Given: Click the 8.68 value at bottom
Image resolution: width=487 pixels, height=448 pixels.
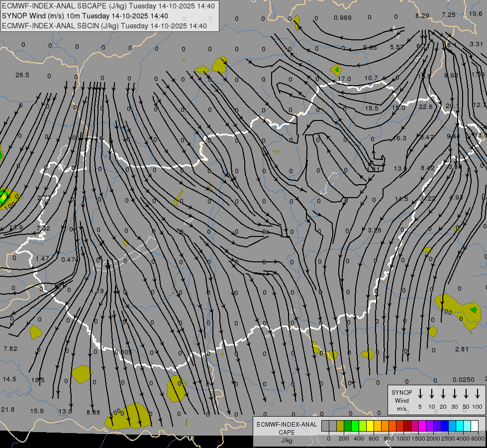Looking at the screenshot, I should pos(93,413).
